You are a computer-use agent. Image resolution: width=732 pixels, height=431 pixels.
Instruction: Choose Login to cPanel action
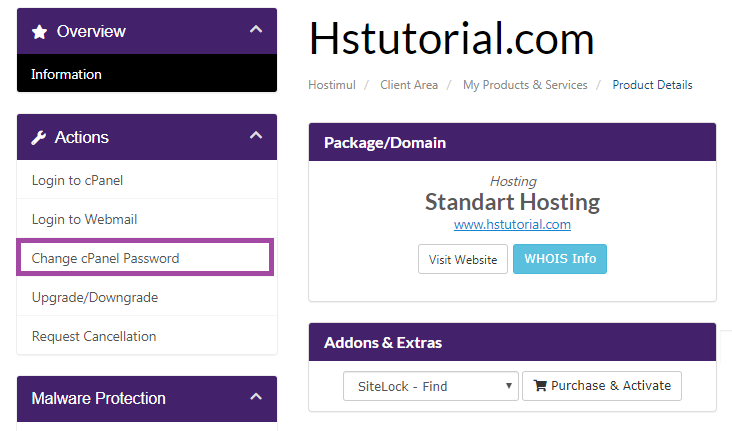(x=77, y=181)
